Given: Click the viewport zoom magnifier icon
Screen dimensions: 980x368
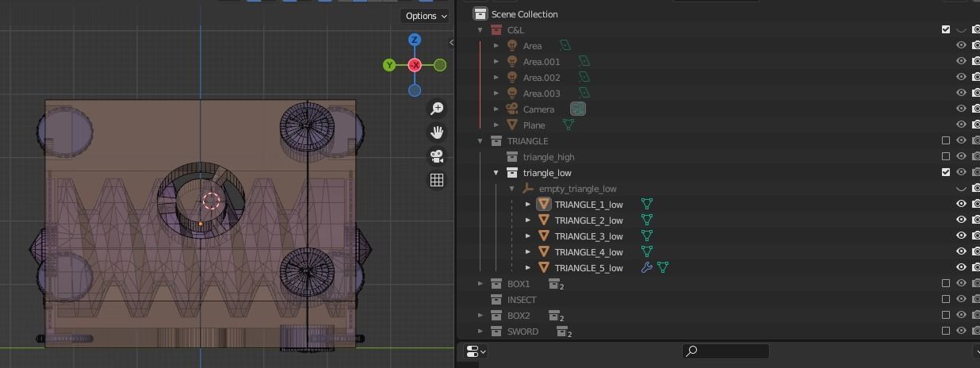Looking at the screenshot, I should pyautogui.click(x=437, y=109).
